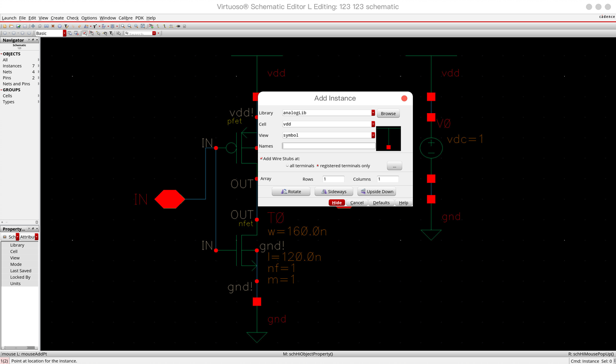Click the Navigator panel help icon
This screenshot has width=616, height=364.
(29, 40)
